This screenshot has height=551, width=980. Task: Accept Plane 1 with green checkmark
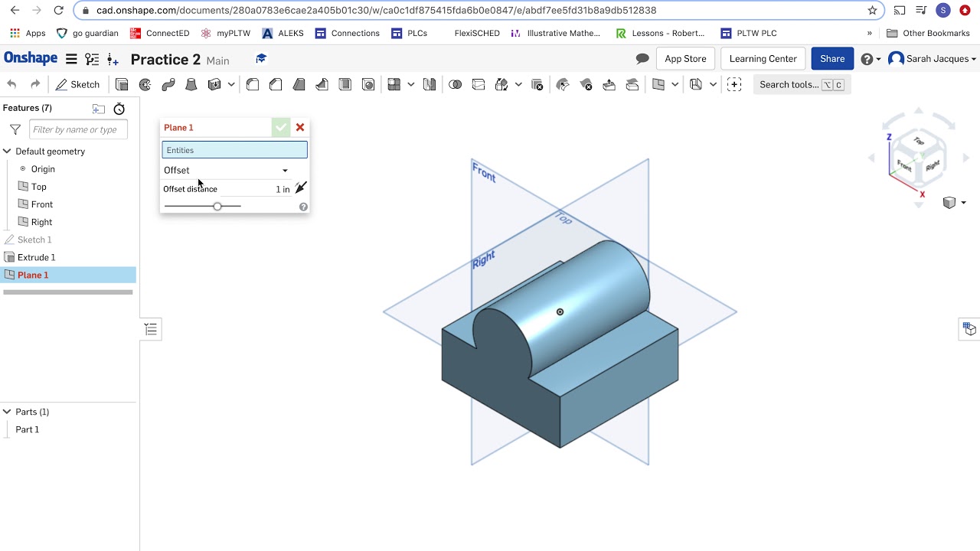pyautogui.click(x=281, y=128)
